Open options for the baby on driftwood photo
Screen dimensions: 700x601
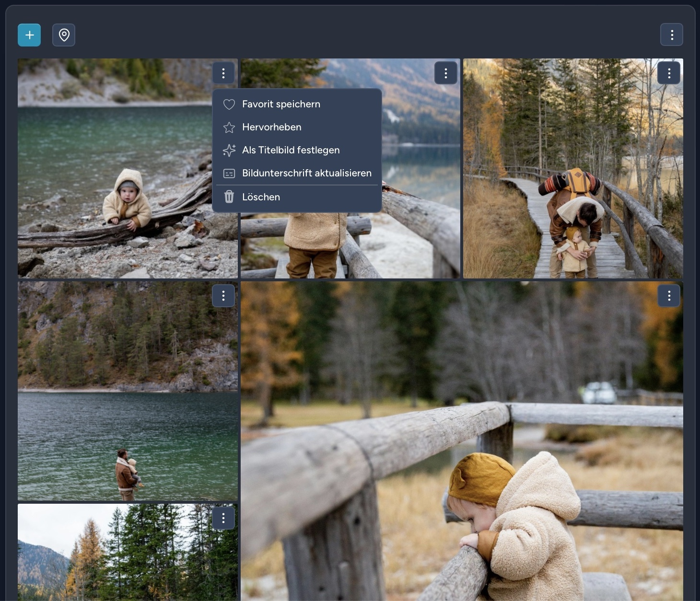223,73
